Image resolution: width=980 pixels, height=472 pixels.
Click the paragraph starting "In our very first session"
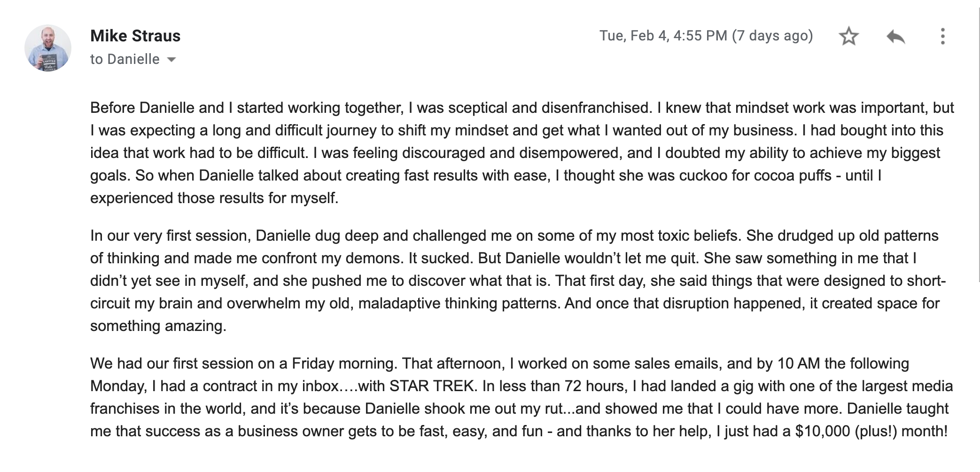point(518,281)
